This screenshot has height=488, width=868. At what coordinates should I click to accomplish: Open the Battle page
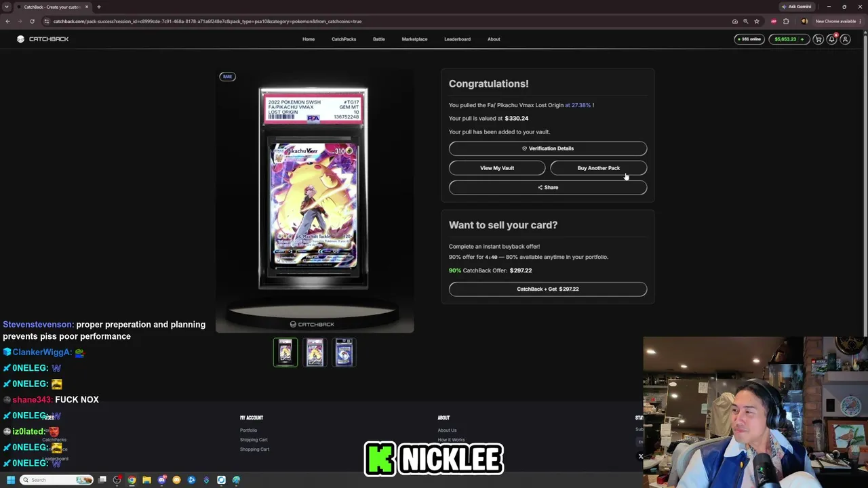379,39
